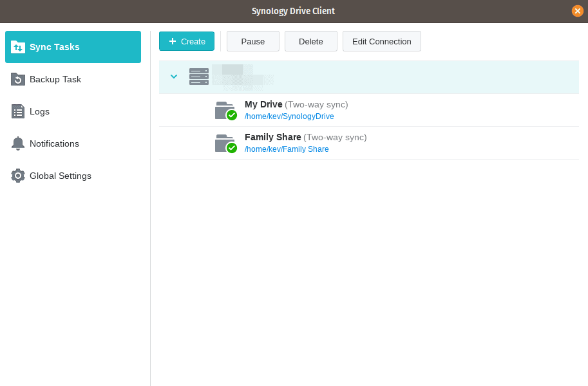Open the /home/kev/SynologyDrive path link
The width and height of the screenshot is (588, 386).
click(289, 116)
